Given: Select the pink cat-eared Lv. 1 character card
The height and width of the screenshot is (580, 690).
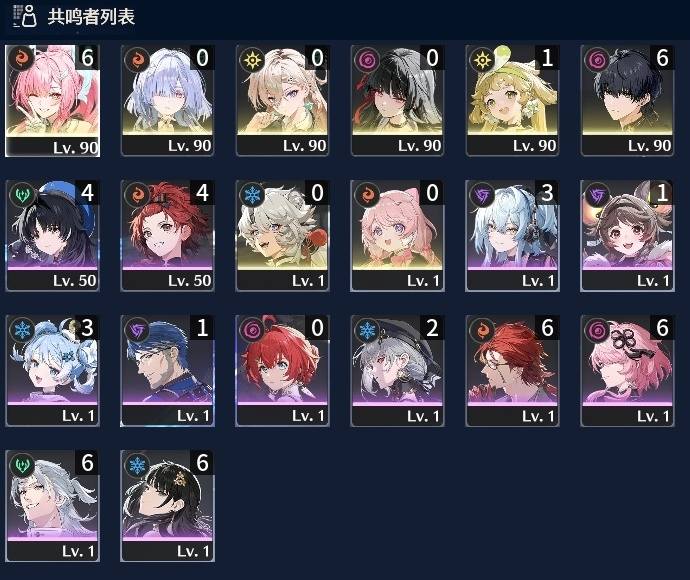Looking at the screenshot, I should point(397,235).
